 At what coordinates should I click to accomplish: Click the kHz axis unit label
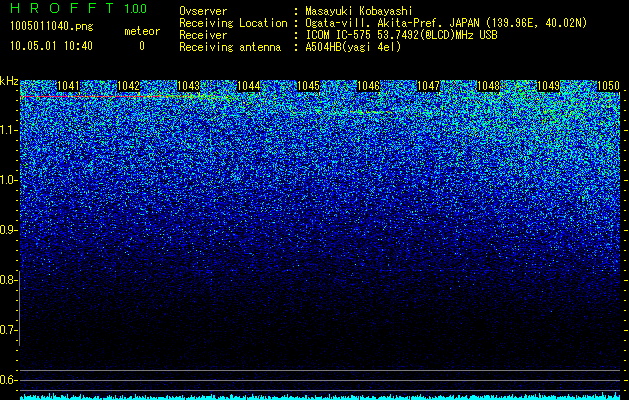9,81
